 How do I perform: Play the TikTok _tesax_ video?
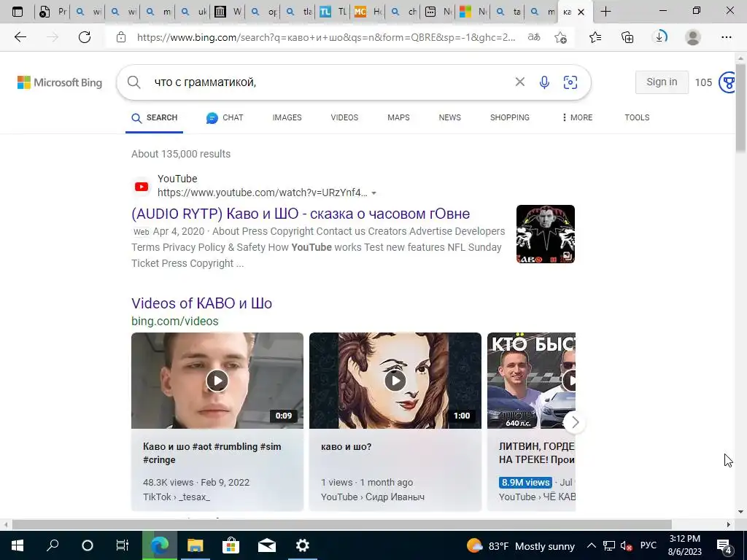[217, 381]
